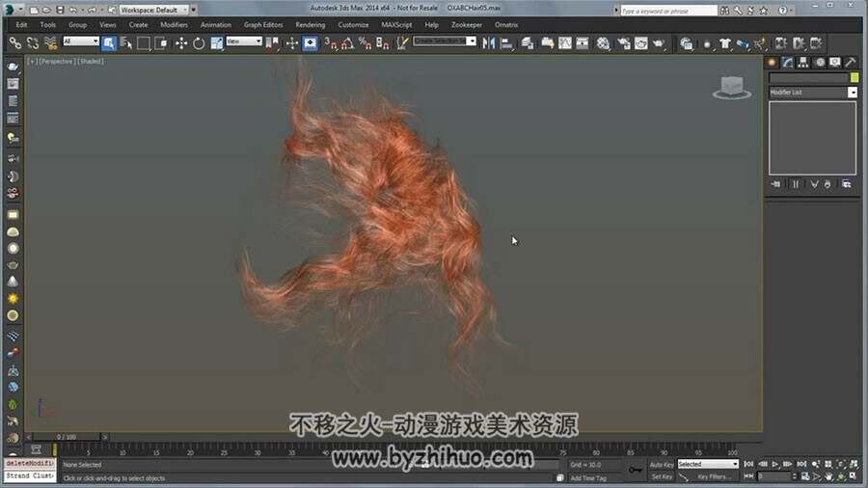Click the Pan View hand icon

pyautogui.click(x=828, y=476)
